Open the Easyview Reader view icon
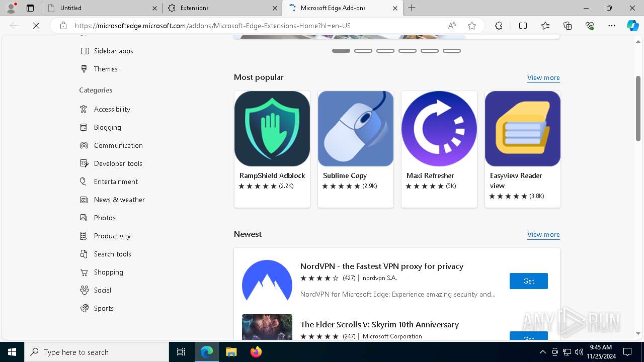644x362 pixels. pos(523,129)
